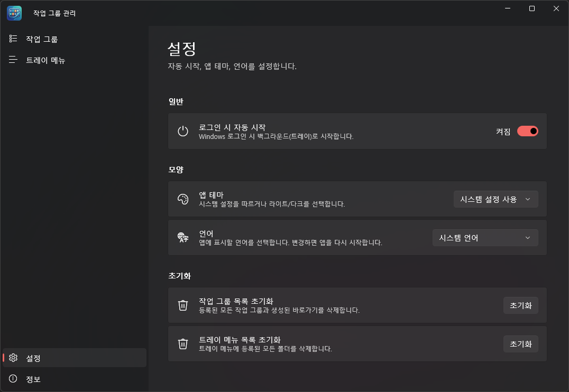Click the 트레이 메뉴 목록 초기화 title text

240,339
